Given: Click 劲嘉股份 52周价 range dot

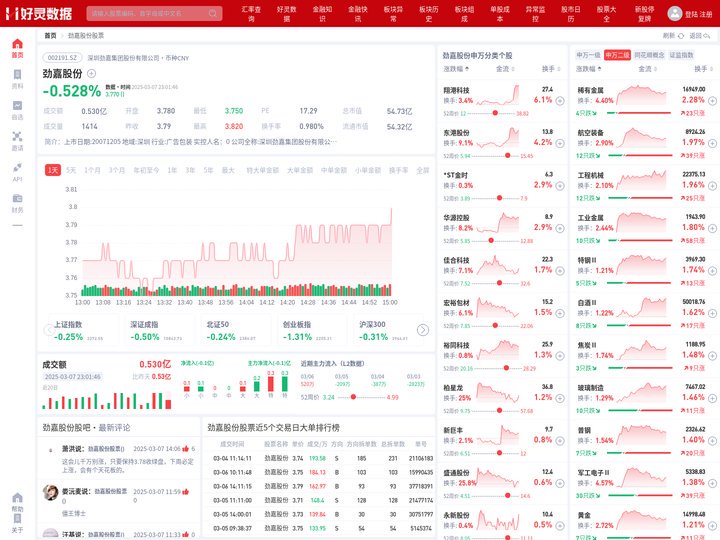Looking at the screenshot, I should pyautogui.click(x=353, y=397).
